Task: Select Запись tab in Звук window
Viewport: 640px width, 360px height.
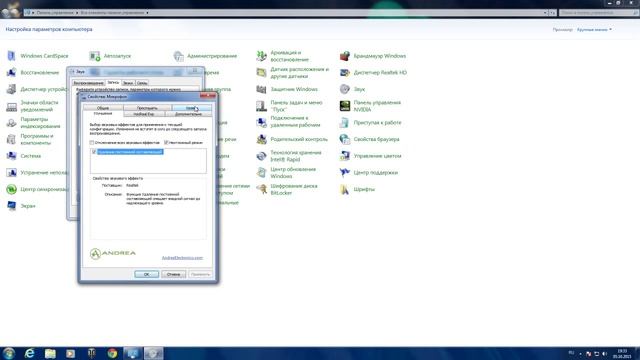Action: pyautogui.click(x=113, y=82)
